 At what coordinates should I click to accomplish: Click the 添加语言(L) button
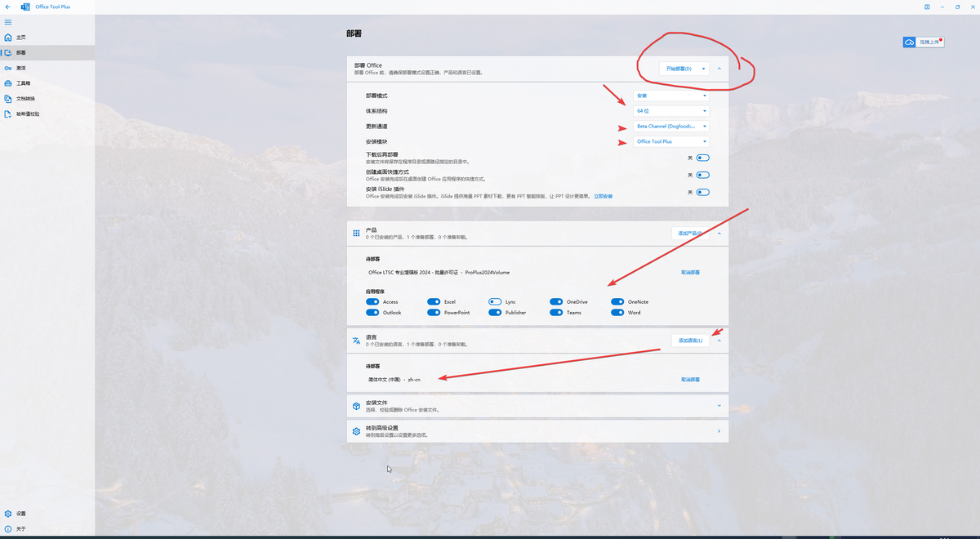[690, 341]
